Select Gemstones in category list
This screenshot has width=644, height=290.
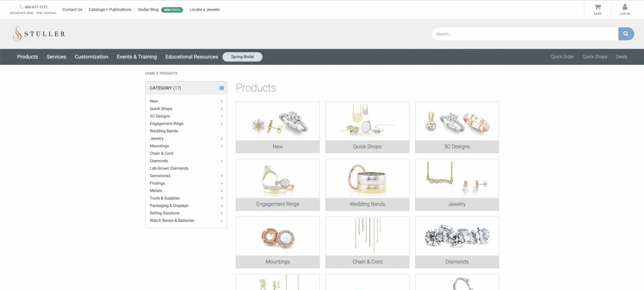click(x=160, y=176)
